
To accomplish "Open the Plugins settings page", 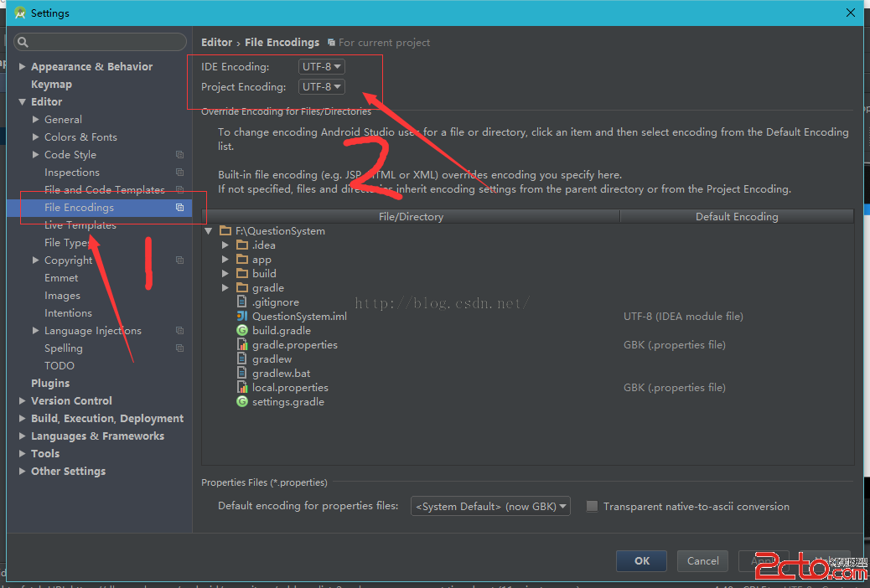I will pyautogui.click(x=50, y=384).
